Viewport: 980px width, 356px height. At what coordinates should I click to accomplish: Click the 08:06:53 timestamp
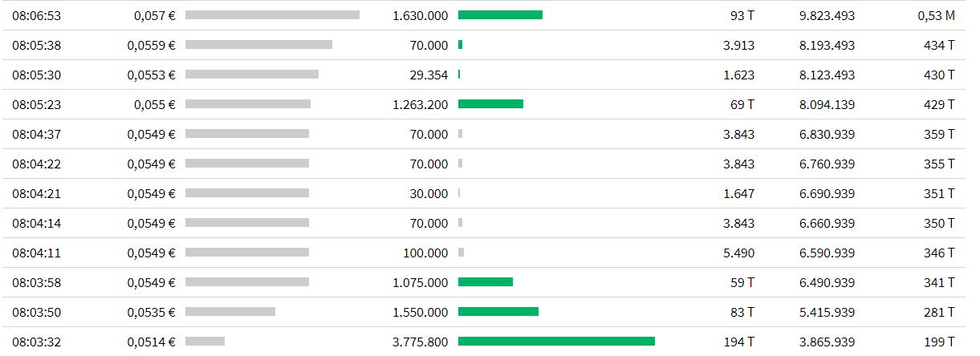pyautogui.click(x=36, y=16)
